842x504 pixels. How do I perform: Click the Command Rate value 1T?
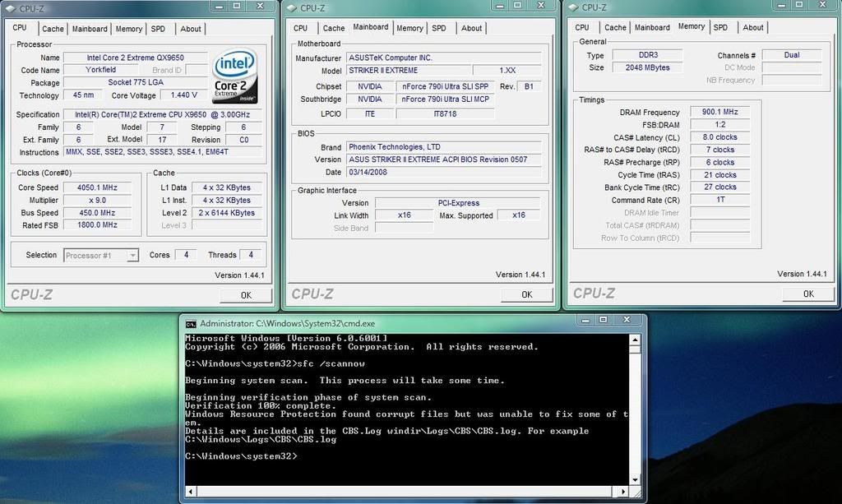720,200
